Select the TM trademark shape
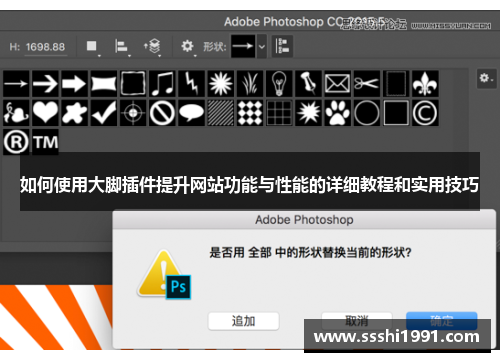500x362 pixels. (x=45, y=142)
